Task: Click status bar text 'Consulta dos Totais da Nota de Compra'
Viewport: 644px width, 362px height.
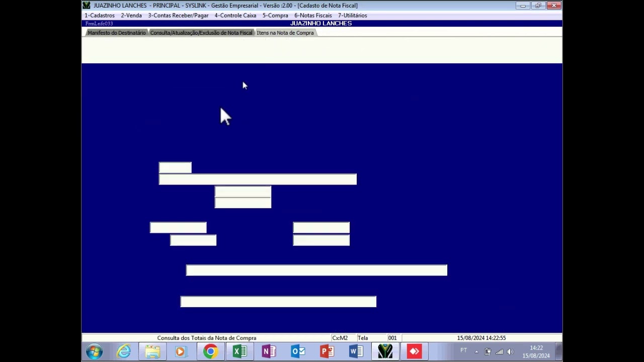Action: [x=207, y=338]
